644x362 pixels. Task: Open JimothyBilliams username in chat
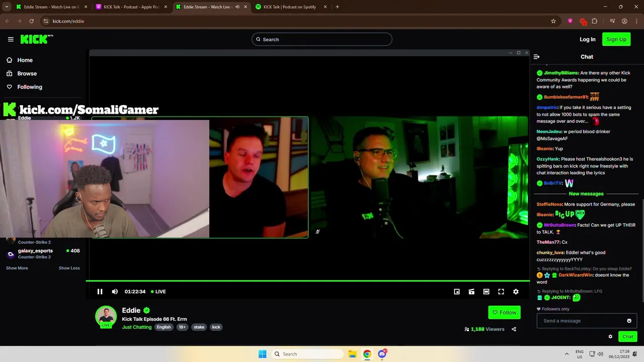tap(561, 73)
